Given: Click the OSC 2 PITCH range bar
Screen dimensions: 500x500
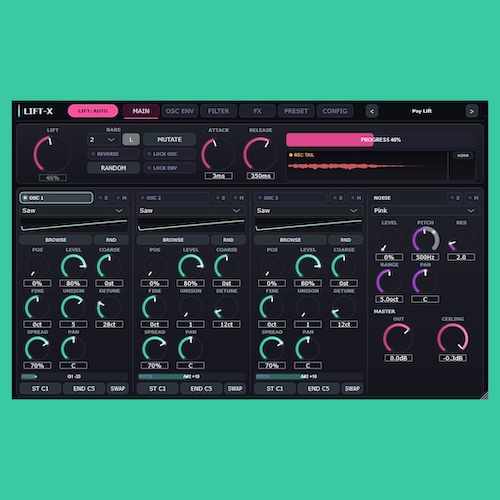Looking at the screenshot, I should [x=191, y=376].
